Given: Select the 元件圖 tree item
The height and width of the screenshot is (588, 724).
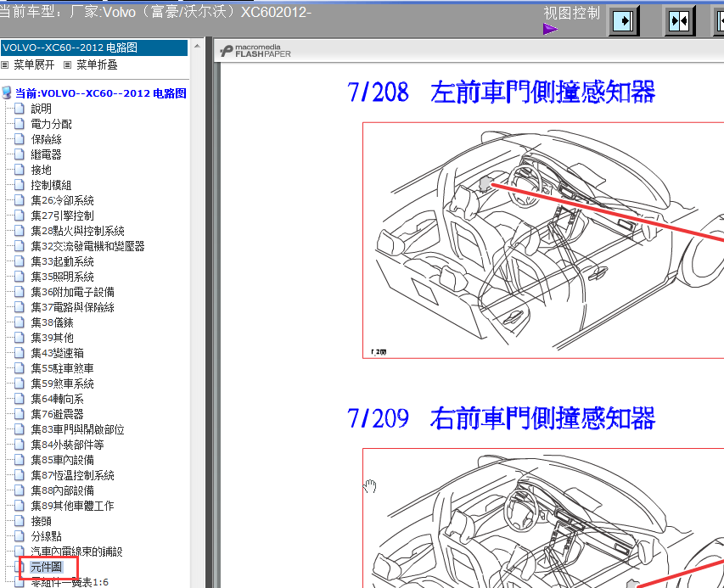Looking at the screenshot, I should [x=46, y=567].
